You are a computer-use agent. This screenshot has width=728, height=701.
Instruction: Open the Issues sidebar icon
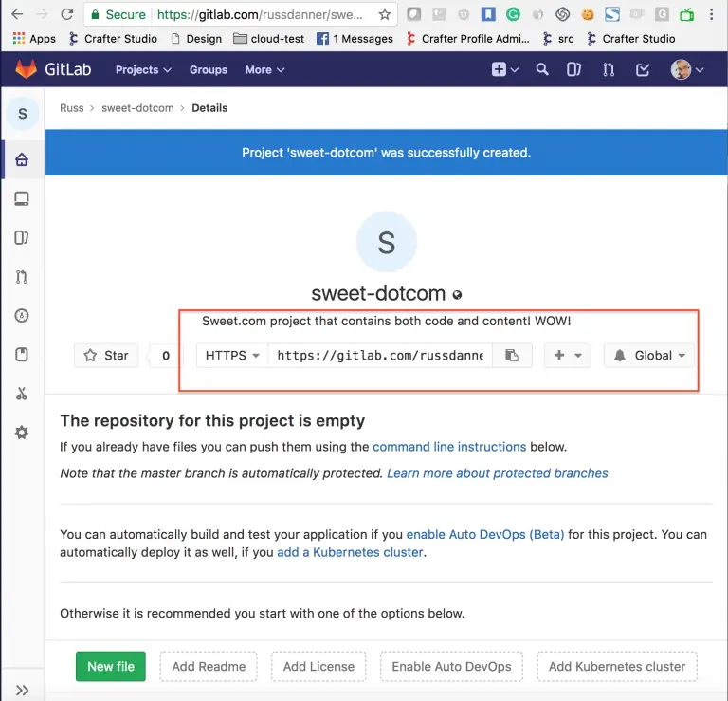tap(22, 238)
